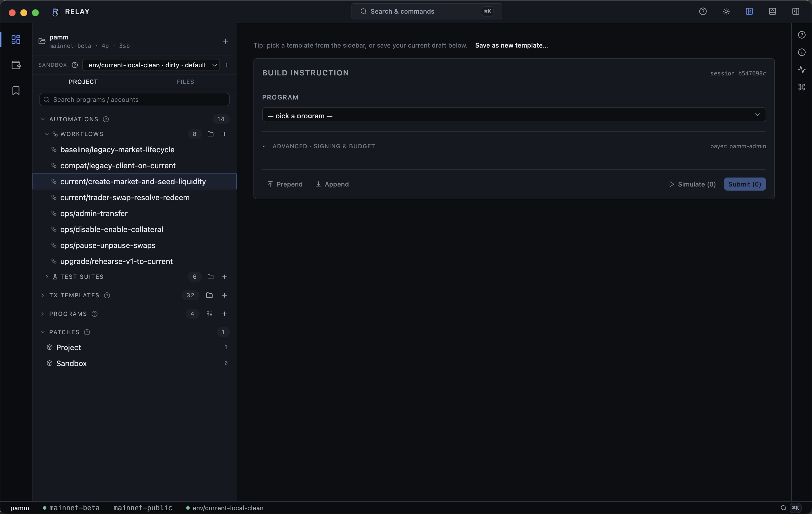Click the status bar search icon
This screenshot has width=812, height=514.
tap(783, 508)
